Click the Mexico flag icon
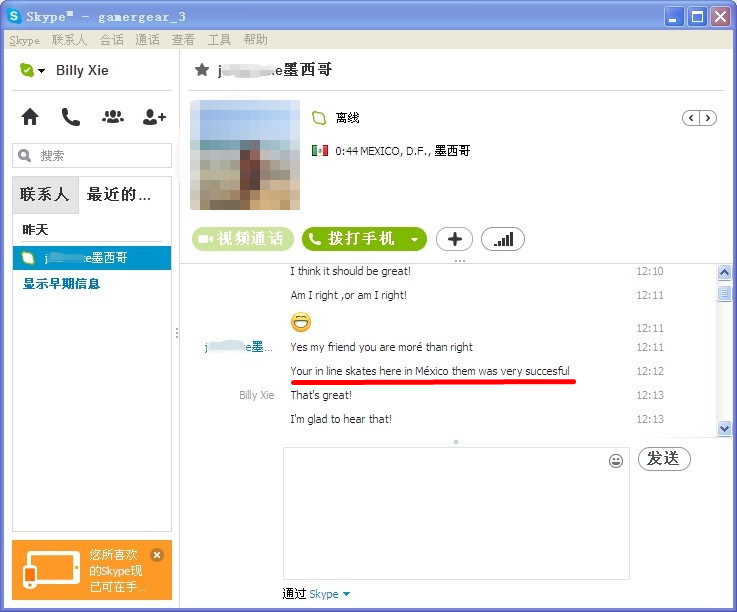Viewport: 737px width, 612px height. coord(320,151)
